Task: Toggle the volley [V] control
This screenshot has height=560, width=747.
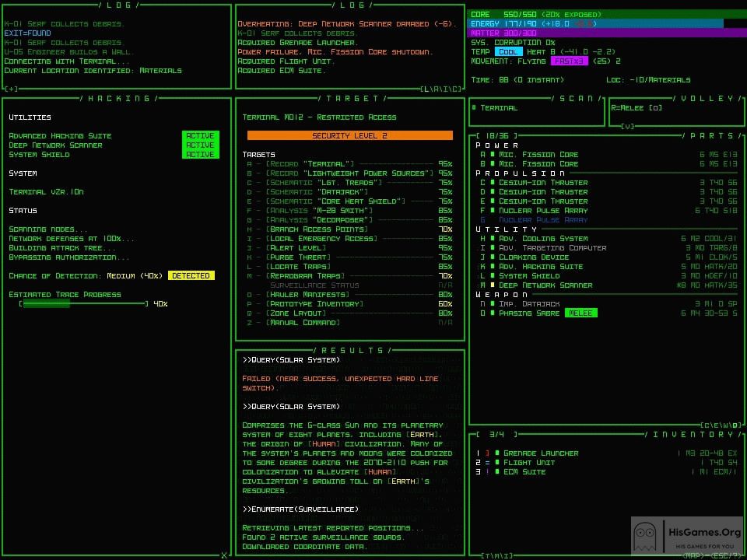Action: click(x=627, y=126)
